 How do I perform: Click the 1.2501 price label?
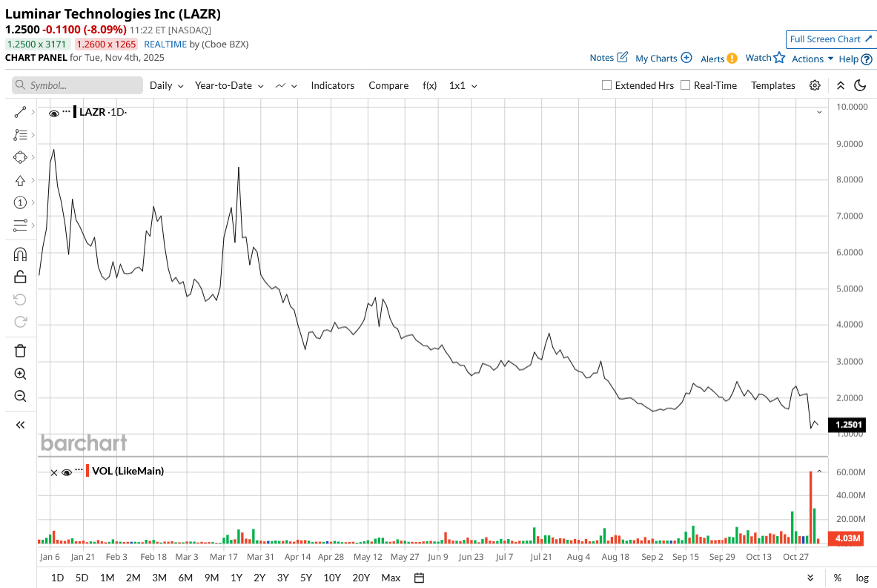point(847,425)
